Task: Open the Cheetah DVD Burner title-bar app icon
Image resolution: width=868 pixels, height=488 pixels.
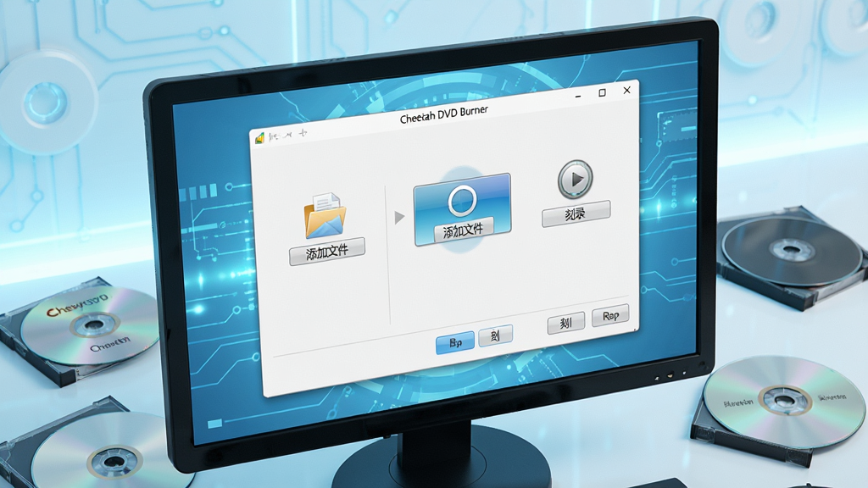Action: [x=259, y=138]
